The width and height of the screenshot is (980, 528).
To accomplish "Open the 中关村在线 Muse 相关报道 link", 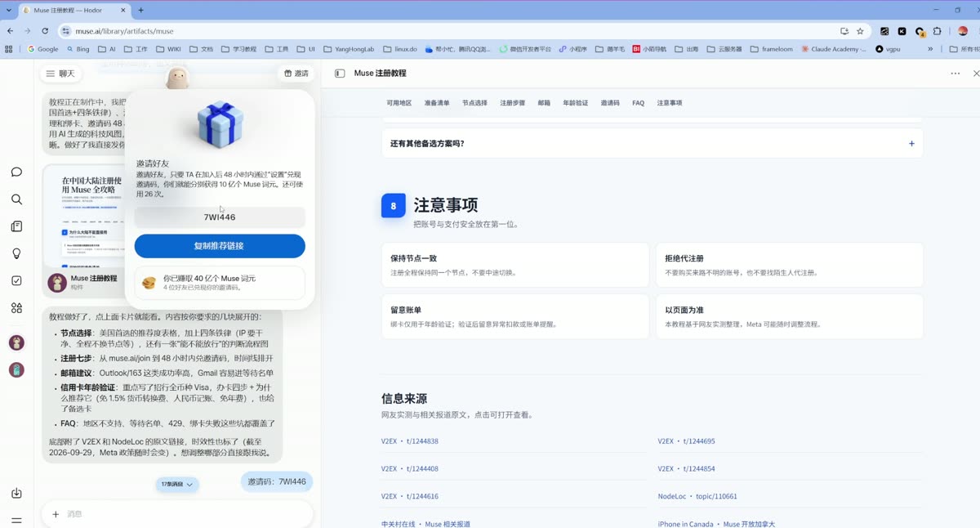I will click(x=425, y=524).
